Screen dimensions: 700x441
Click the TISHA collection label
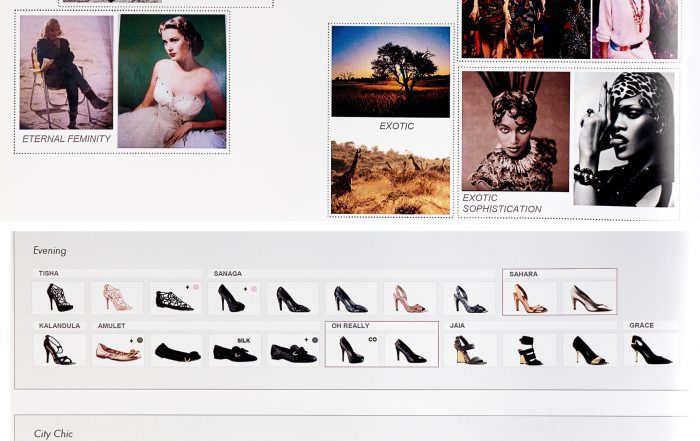click(49, 273)
